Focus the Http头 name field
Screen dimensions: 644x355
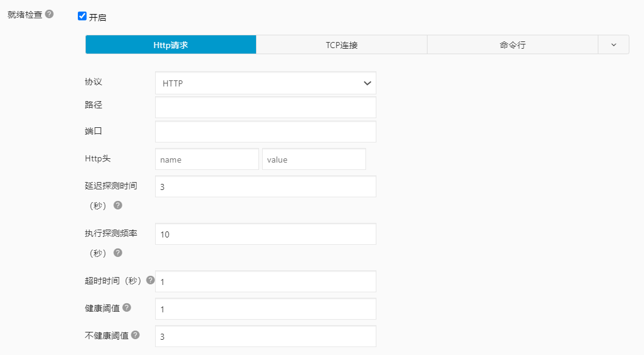point(207,159)
